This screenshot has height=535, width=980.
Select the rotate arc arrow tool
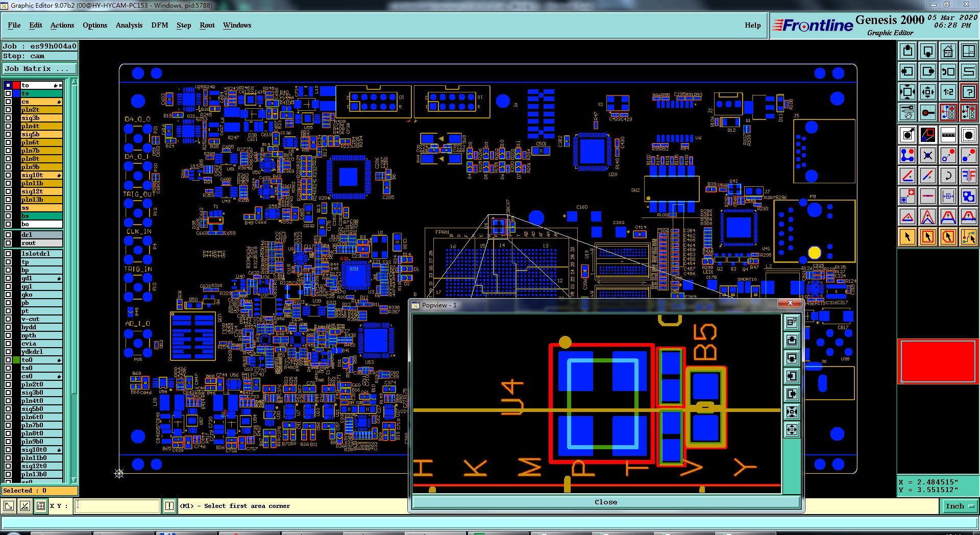[948, 176]
